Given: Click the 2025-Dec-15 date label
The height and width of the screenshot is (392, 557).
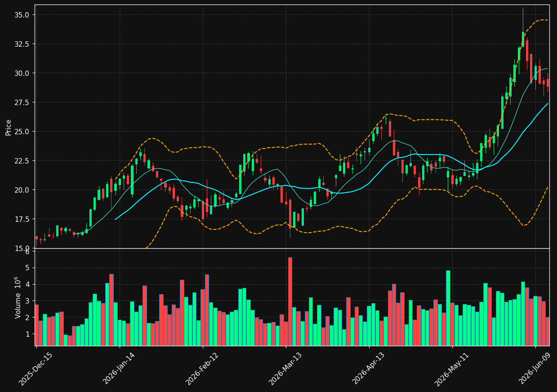Looking at the screenshot, I should (x=36, y=369).
